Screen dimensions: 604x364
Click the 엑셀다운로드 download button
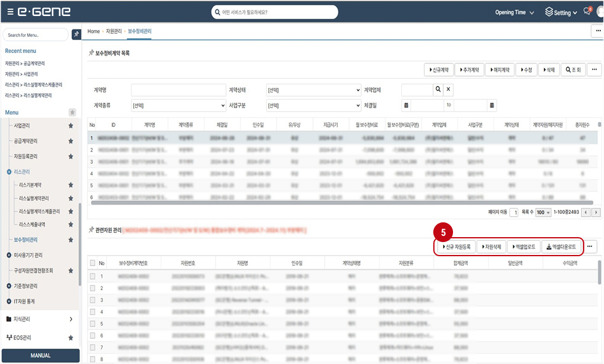coord(561,247)
